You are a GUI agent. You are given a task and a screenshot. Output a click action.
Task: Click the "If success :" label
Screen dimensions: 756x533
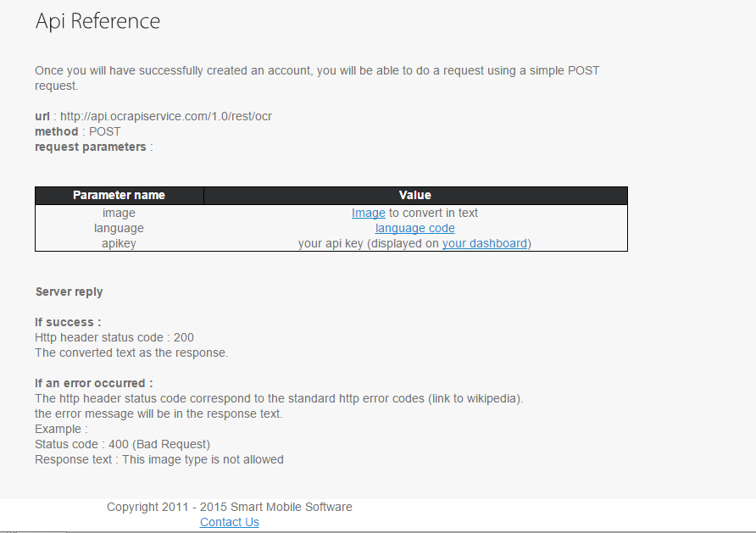click(x=68, y=323)
